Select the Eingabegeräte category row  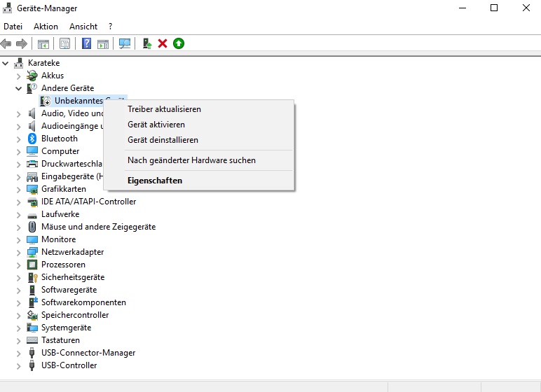pyautogui.click(x=72, y=176)
